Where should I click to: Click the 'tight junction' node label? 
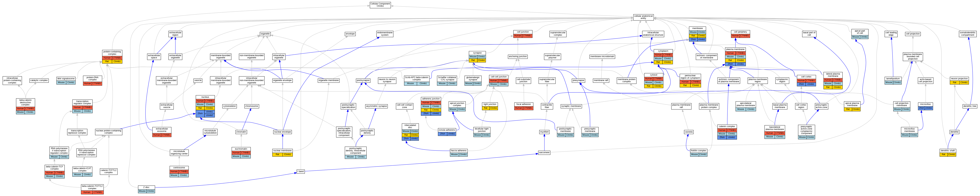[x=490, y=104]
